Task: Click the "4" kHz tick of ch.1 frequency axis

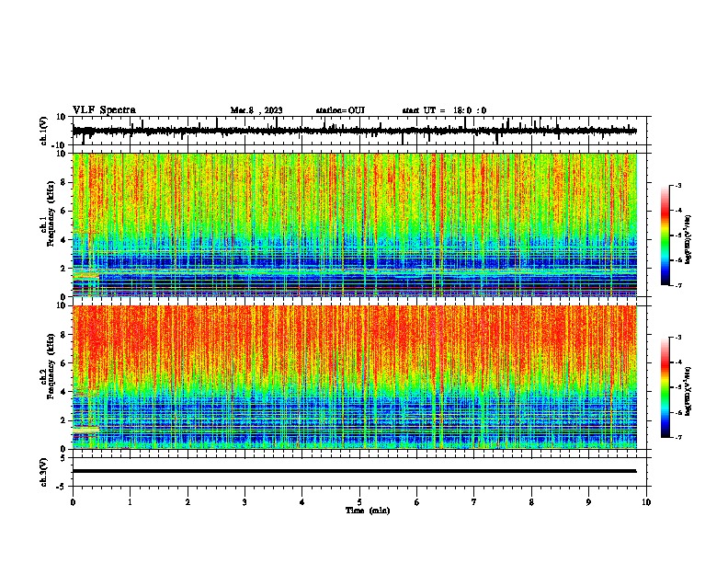Action: (64, 240)
